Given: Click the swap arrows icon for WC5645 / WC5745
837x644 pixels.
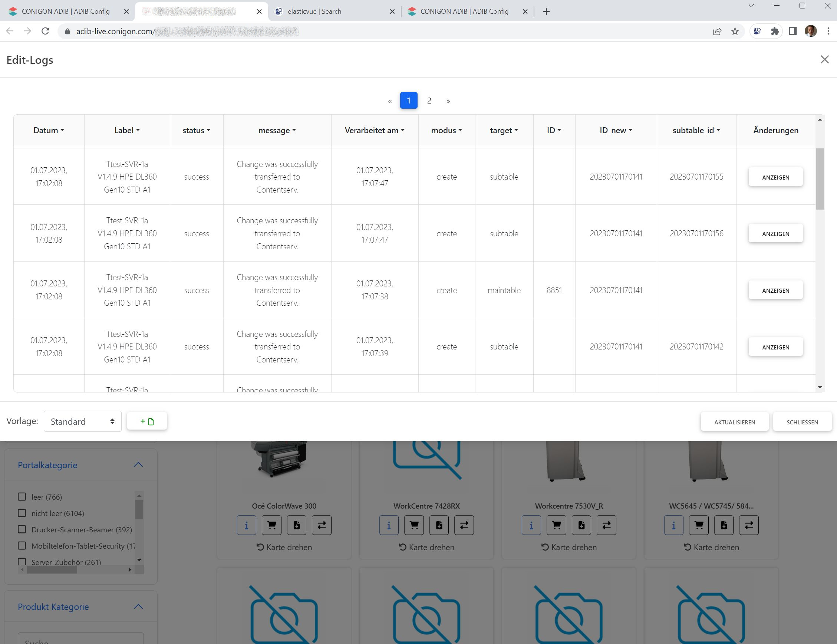Looking at the screenshot, I should (x=749, y=525).
